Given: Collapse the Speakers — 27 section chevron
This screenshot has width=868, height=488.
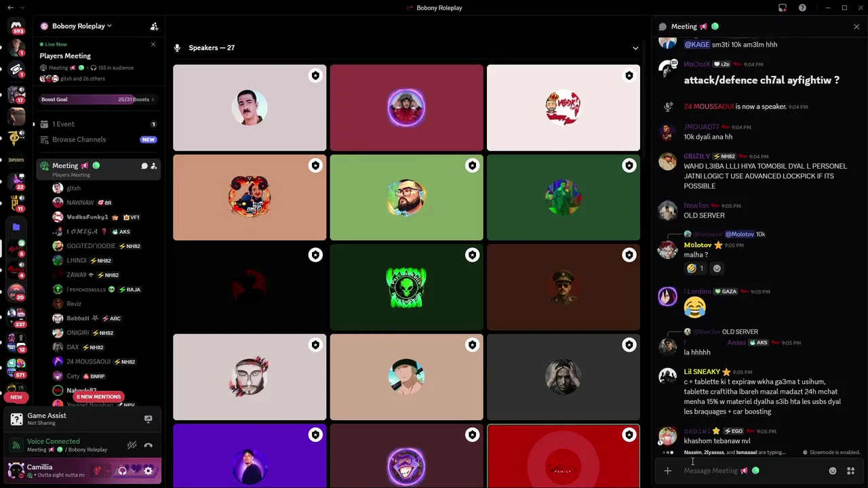Looking at the screenshot, I should coord(635,48).
